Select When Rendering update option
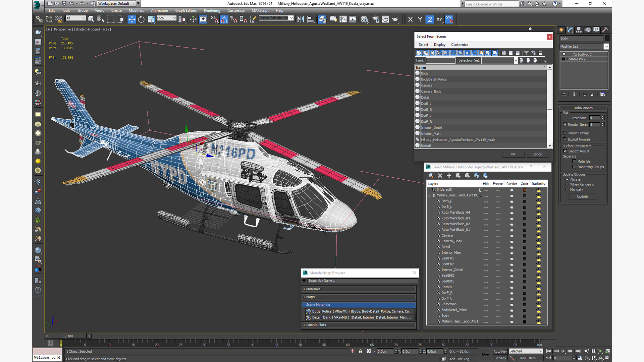The image size is (644, 362). click(x=567, y=184)
